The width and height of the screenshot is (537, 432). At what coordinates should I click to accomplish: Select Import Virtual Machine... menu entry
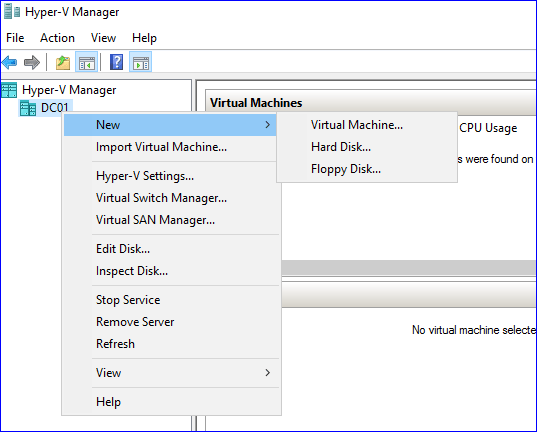171,147
